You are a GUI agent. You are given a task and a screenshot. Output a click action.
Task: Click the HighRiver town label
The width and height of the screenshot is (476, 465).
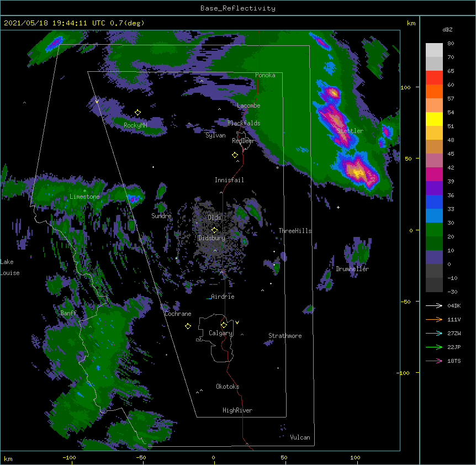237,410
